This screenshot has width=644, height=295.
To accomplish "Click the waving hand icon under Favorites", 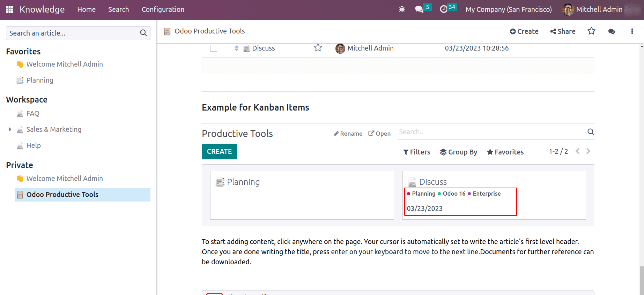I will coord(20,64).
